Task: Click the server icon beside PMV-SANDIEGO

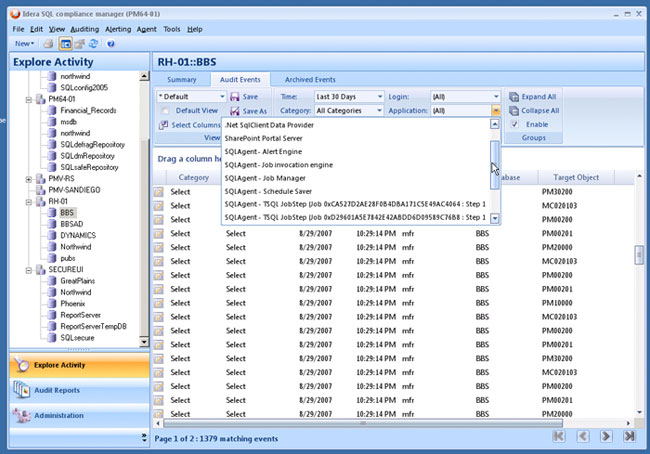Action: (x=40, y=190)
